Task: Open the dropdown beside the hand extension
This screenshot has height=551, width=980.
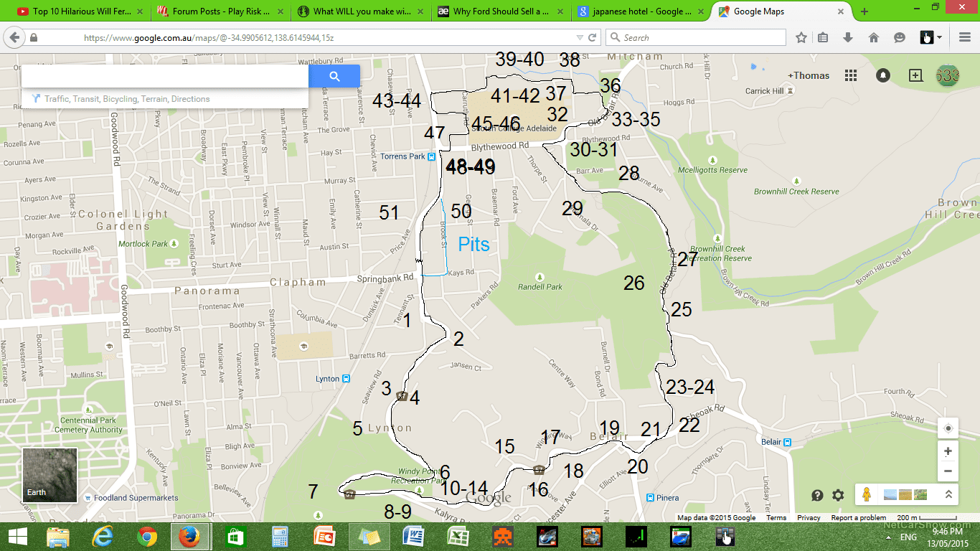Action: pos(939,38)
